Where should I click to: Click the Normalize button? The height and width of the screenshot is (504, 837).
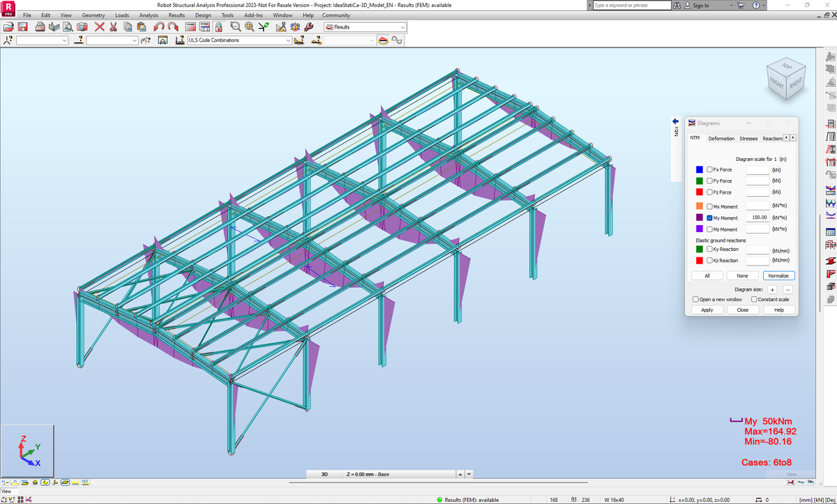click(778, 275)
